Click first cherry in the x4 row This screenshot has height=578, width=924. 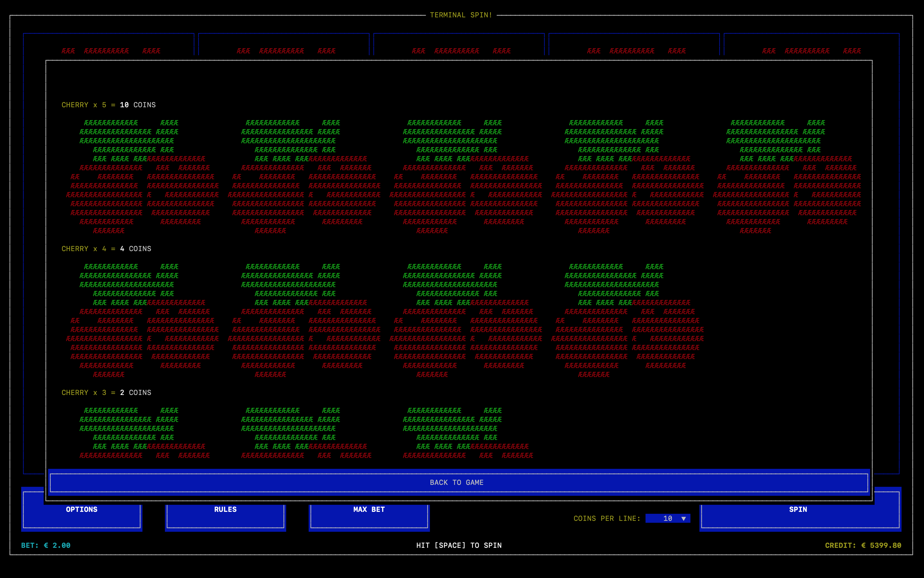142,320
